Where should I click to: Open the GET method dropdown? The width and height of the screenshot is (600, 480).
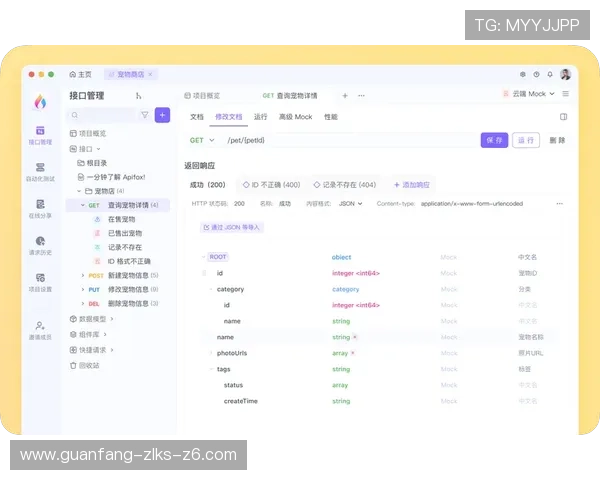pyautogui.click(x=202, y=140)
